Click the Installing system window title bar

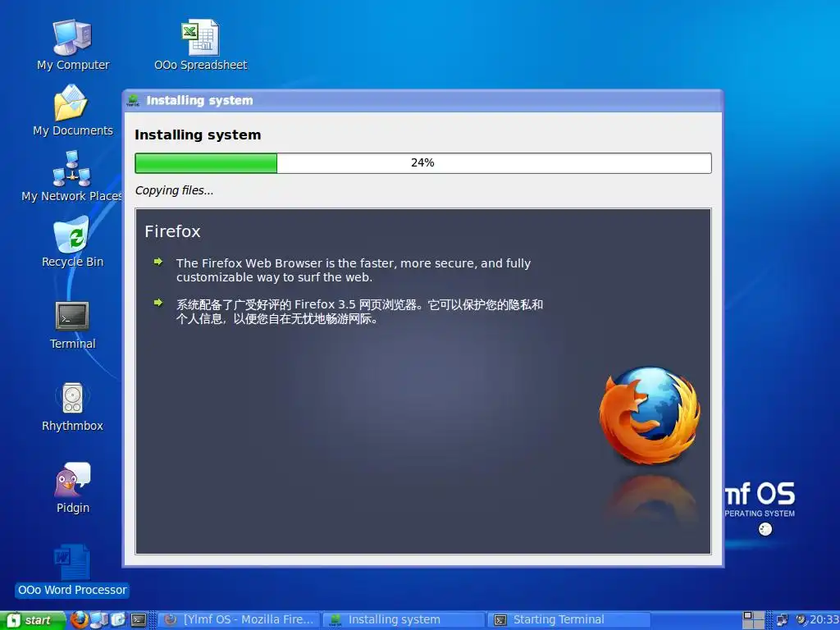coord(423,100)
